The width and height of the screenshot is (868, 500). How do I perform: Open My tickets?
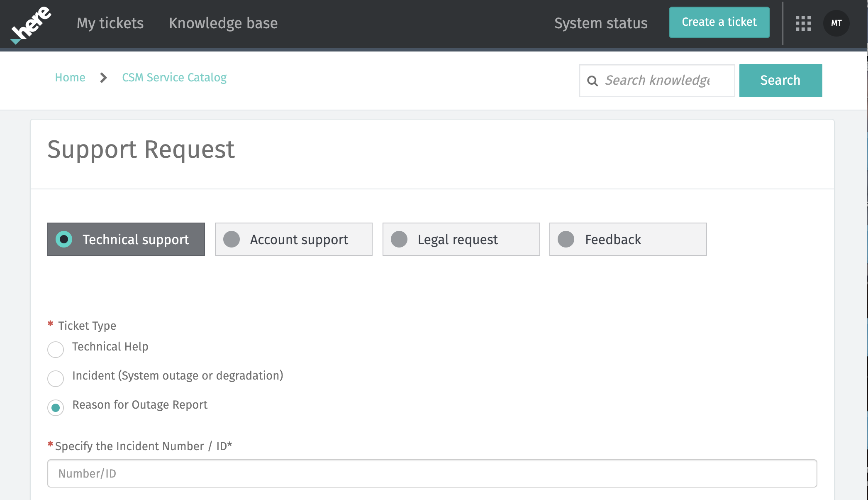click(110, 23)
